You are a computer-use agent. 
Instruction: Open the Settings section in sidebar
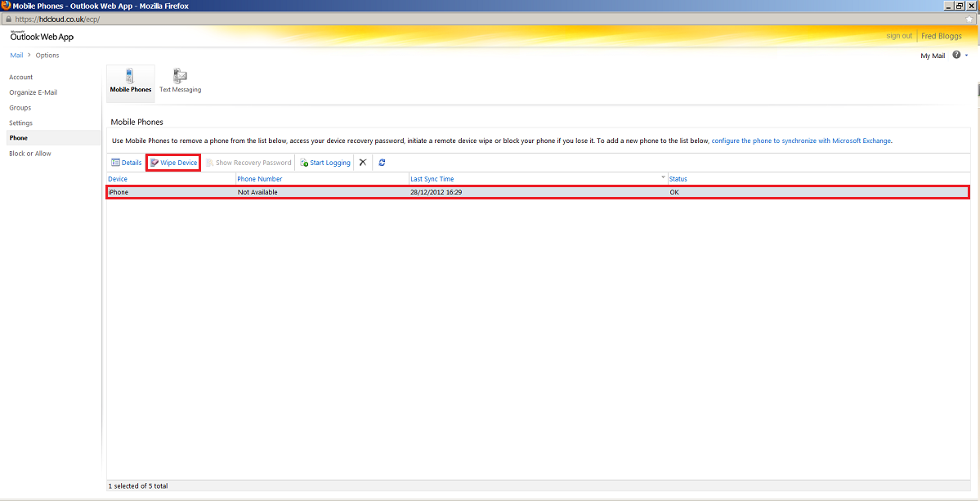click(x=20, y=123)
